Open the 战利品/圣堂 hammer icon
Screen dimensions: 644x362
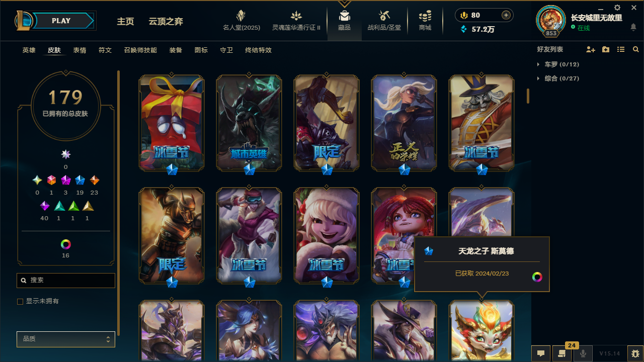coord(384,16)
